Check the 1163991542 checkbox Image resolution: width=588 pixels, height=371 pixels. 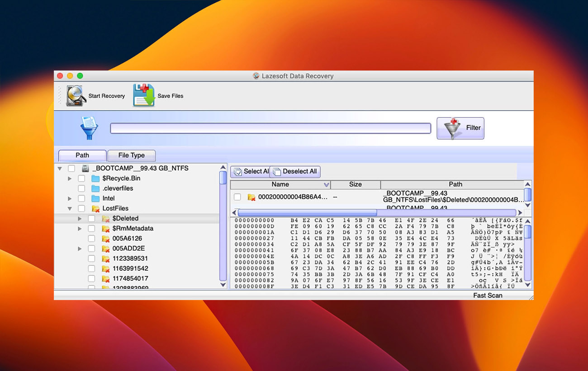(x=91, y=268)
